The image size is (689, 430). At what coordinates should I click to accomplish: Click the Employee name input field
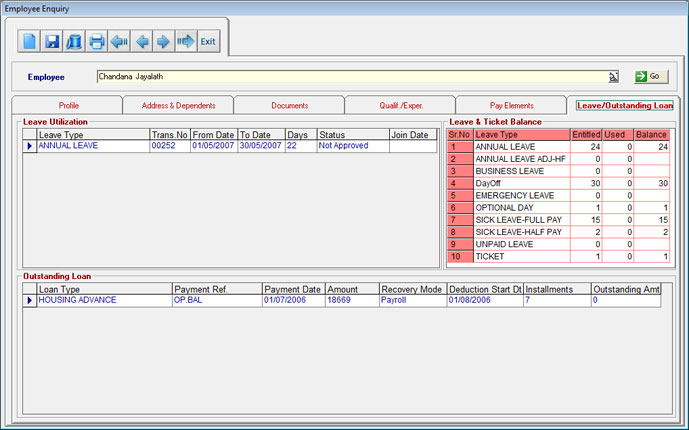coord(350,76)
